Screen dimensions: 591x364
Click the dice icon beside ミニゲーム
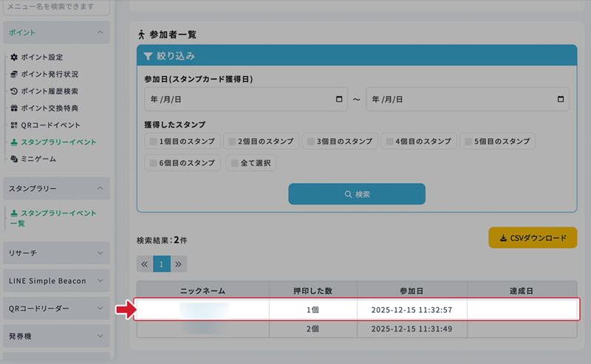point(14,159)
